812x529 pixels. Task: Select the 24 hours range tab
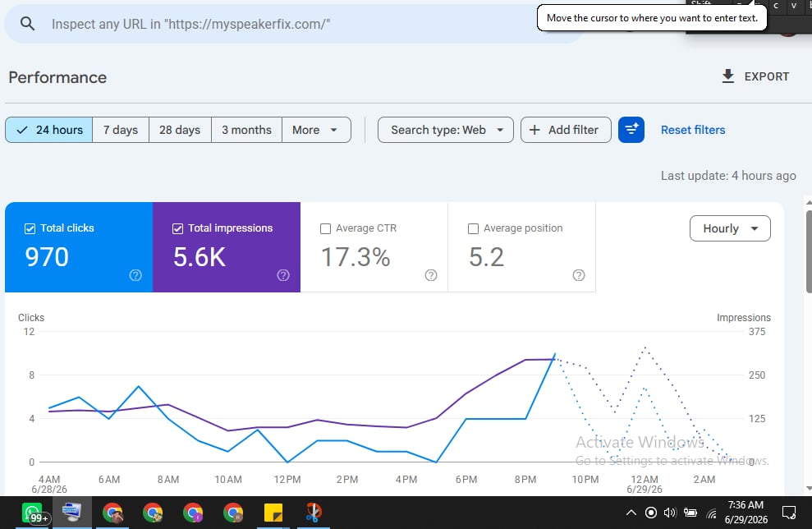49,130
